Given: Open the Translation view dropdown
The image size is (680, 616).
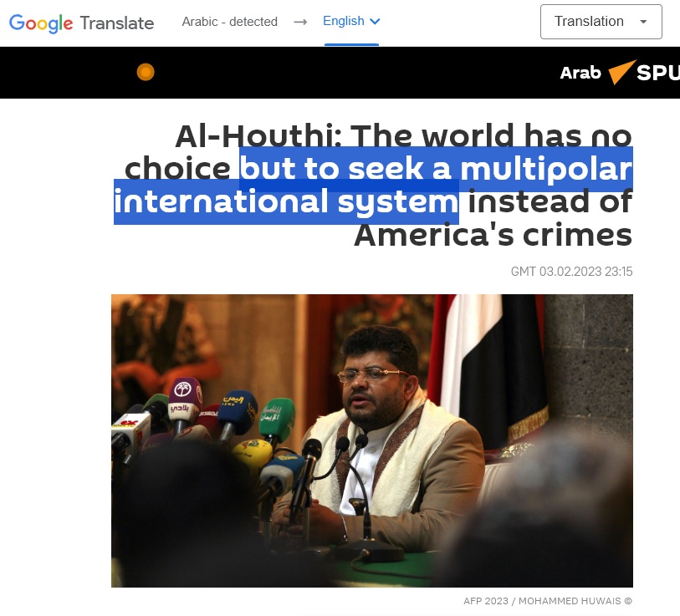Looking at the screenshot, I should tap(601, 22).
